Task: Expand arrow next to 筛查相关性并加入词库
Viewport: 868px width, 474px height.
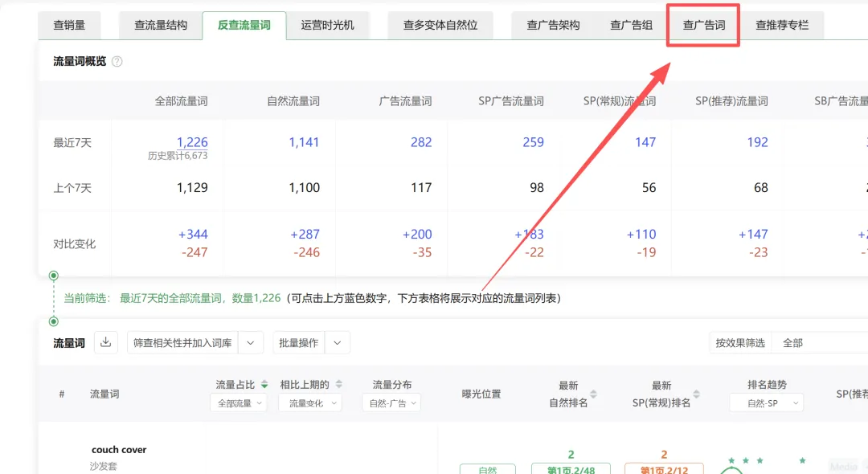Action: pyautogui.click(x=251, y=343)
